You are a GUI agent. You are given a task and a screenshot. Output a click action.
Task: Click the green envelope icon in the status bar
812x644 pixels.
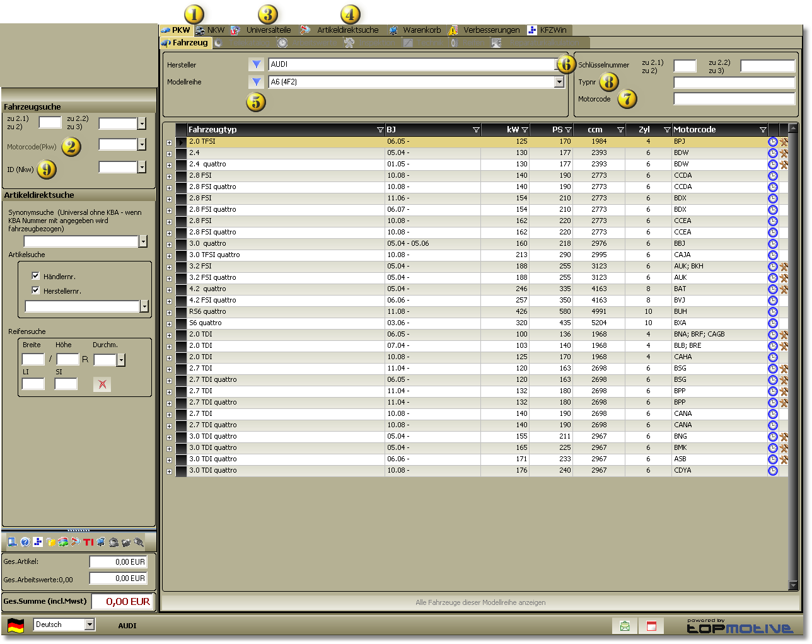pyautogui.click(x=625, y=626)
